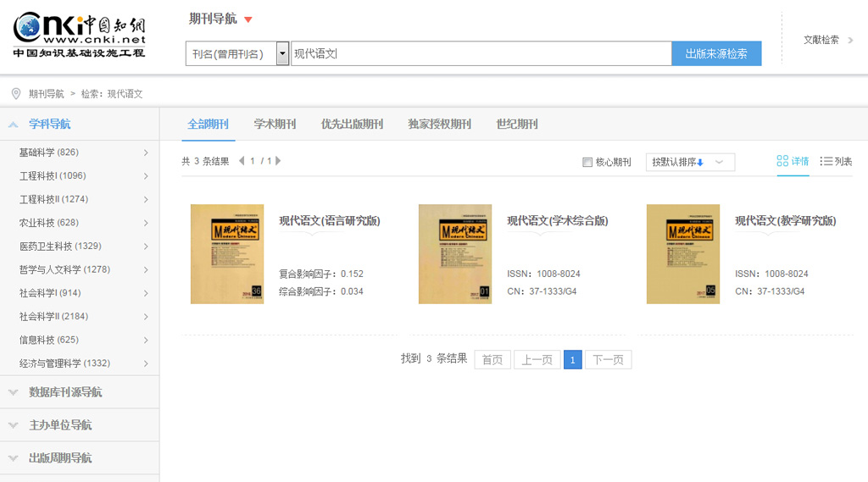868x482 pixels.
Task: Switch to 全部期刊 tab
Action: [209, 124]
